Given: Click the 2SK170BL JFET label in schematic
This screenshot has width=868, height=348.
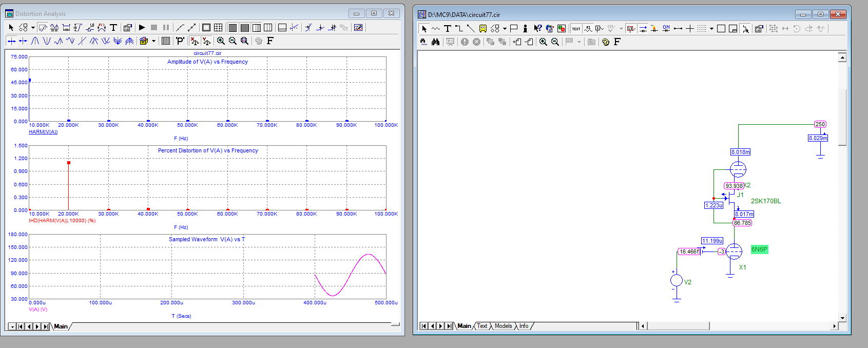Looking at the screenshot, I should [766, 201].
